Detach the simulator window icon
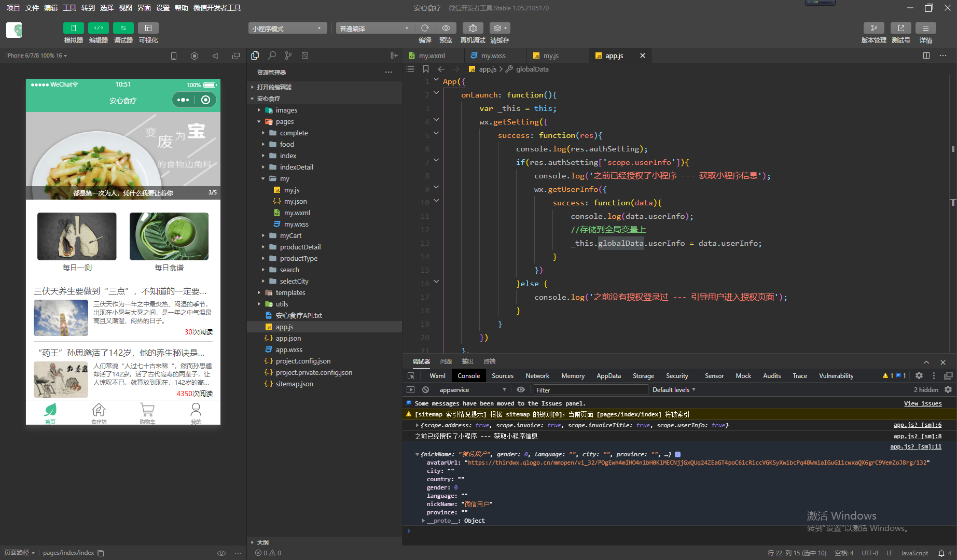The width and height of the screenshot is (957, 560). click(236, 56)
